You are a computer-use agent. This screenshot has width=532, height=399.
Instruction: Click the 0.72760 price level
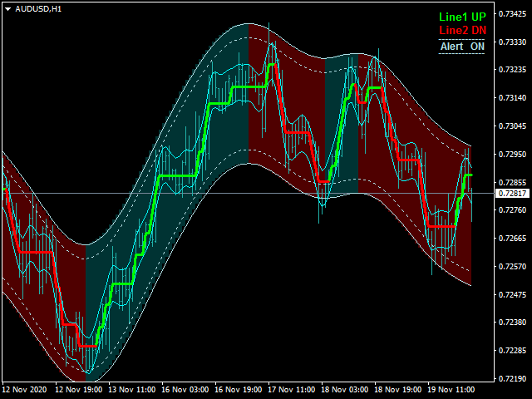click(512, 210)
